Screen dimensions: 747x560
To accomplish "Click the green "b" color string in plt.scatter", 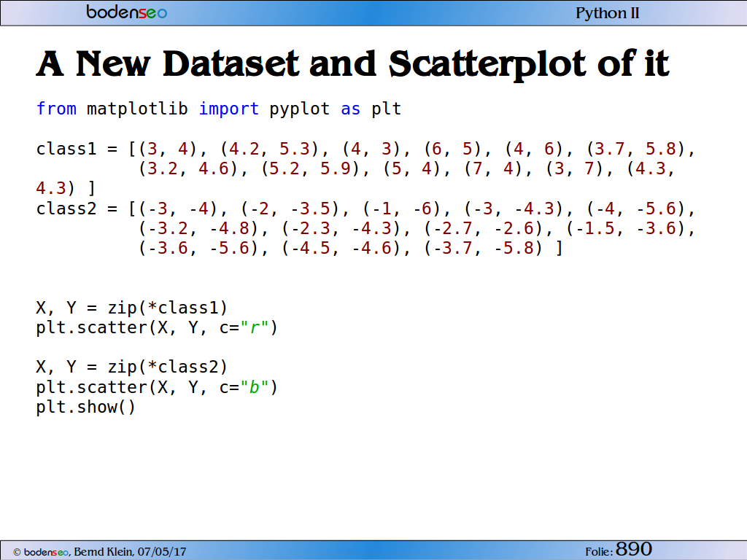I will (x=254, y=387).
